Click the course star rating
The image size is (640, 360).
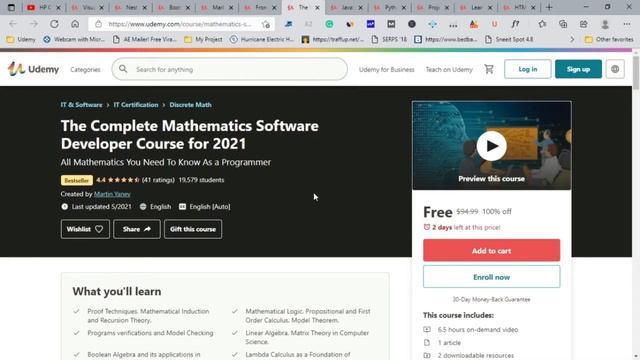pos(123,180)
